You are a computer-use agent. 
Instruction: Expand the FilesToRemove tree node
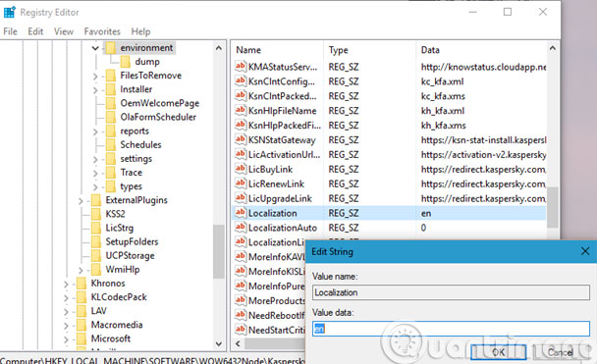[x=95, y=77]
